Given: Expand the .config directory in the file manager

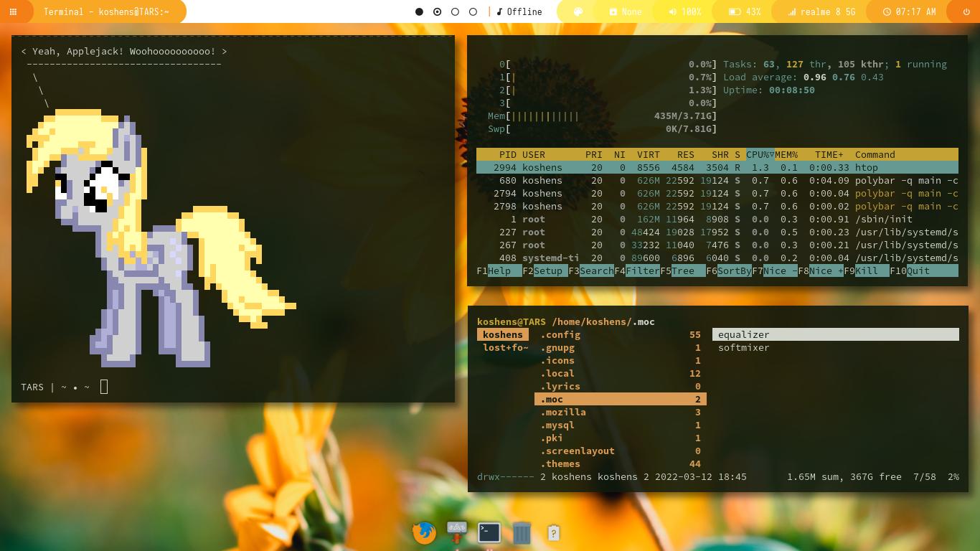Looking at the screenshot, I should point(560,334).
